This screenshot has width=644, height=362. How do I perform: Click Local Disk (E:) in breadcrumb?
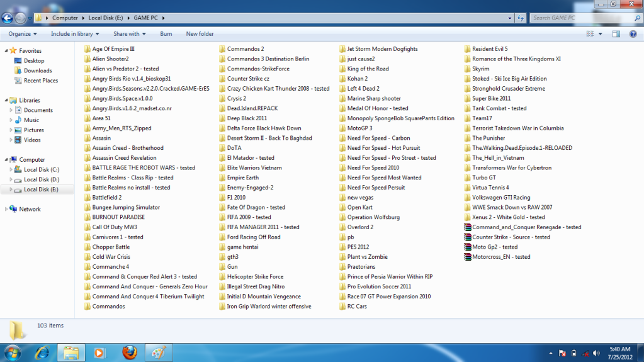pyautogui.click(x=106, y=18)
